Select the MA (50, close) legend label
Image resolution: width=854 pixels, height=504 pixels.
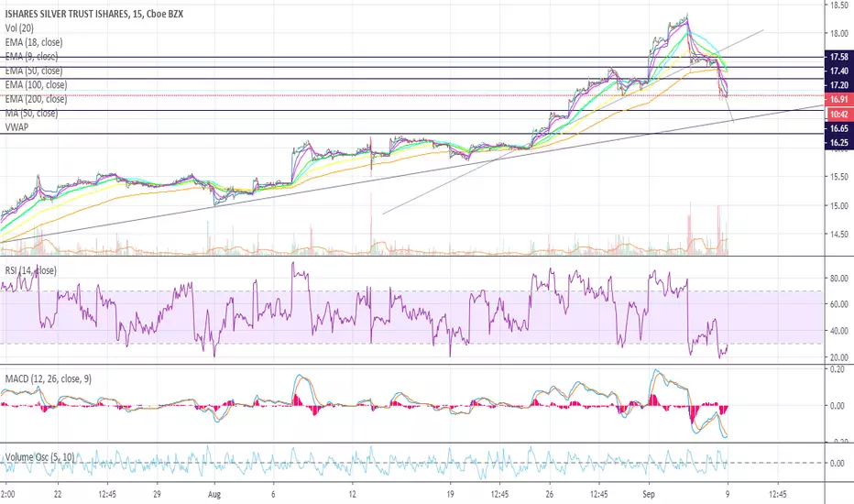(x=31, y=113)
